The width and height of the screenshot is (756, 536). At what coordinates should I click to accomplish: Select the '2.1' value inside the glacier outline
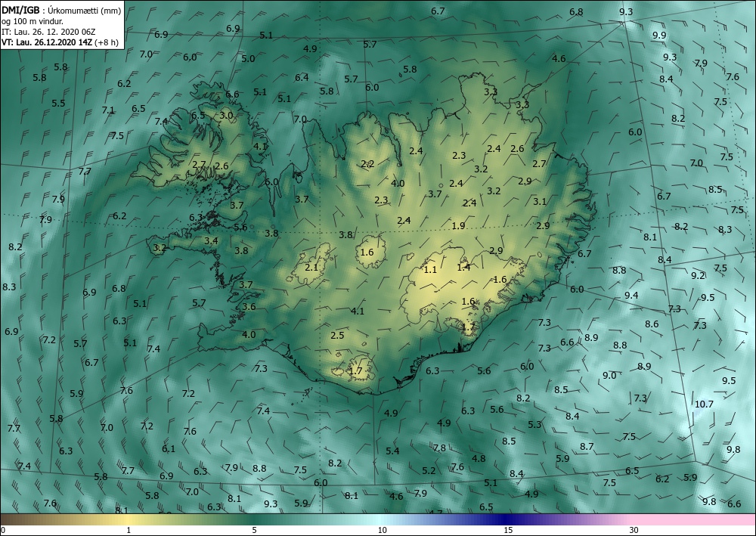point(311,267)
